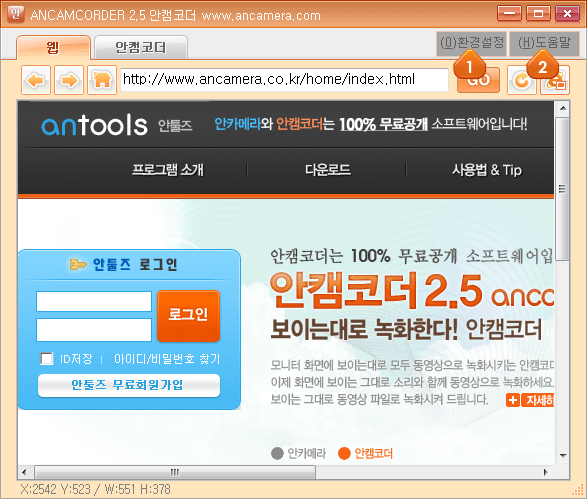Click the vertical scrollbar up arrow
The image size is (587, 499).
[563, 108]
